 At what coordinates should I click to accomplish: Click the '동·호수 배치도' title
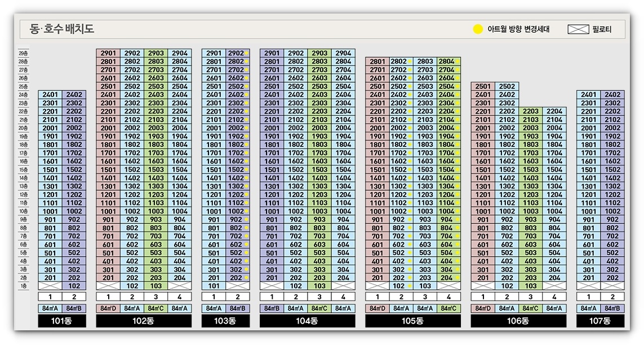pyautogui.click(x=61, y=29)
